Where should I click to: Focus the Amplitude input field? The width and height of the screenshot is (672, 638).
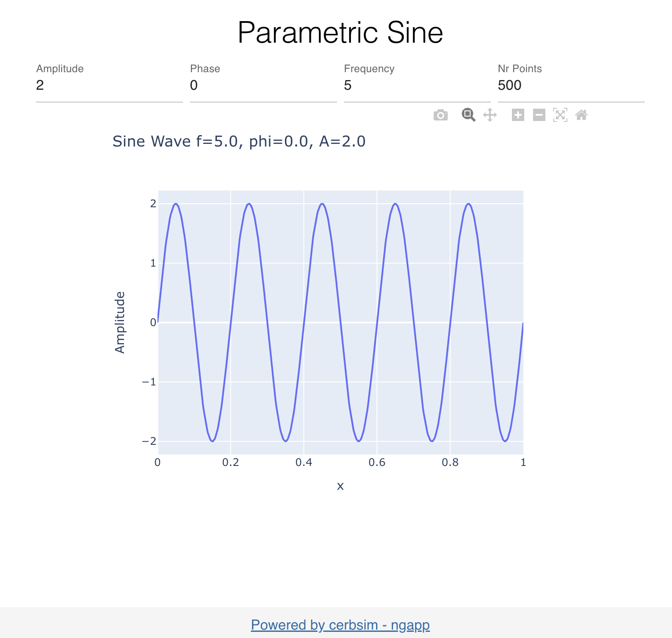(109, 85)
